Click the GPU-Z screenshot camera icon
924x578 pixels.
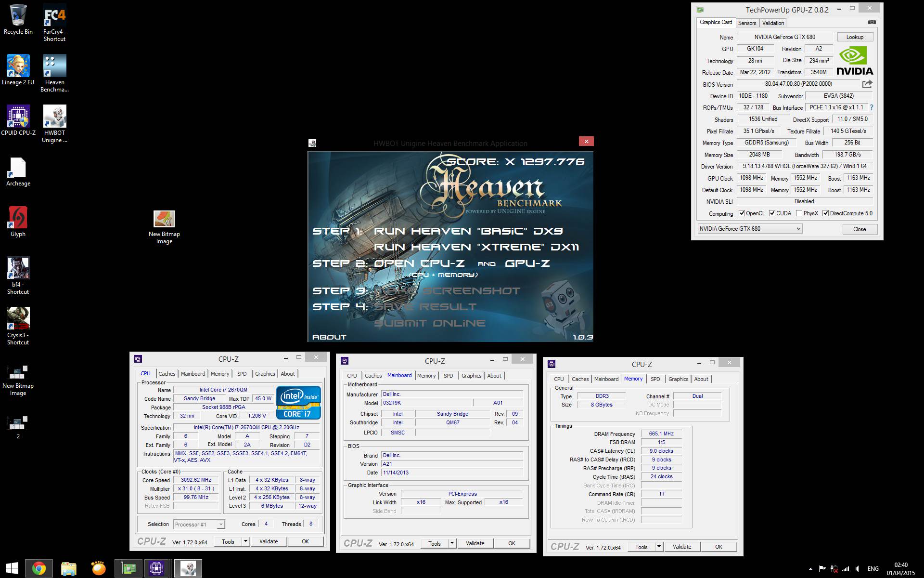[x=872, y=22]
